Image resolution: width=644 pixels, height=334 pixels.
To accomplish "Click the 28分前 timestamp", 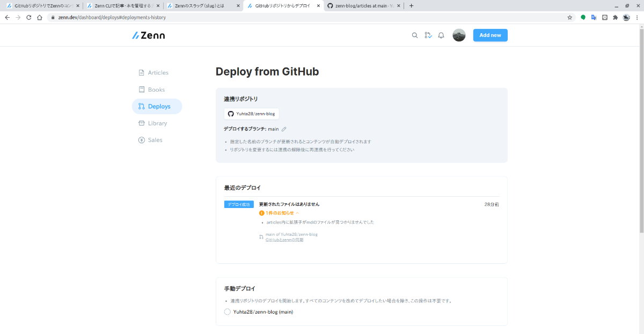I will (x=492, y=204).
